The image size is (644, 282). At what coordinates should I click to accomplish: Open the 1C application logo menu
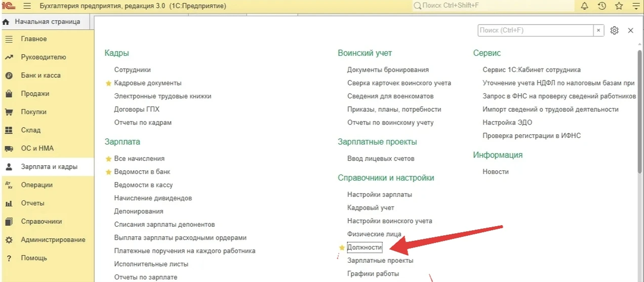10,6
